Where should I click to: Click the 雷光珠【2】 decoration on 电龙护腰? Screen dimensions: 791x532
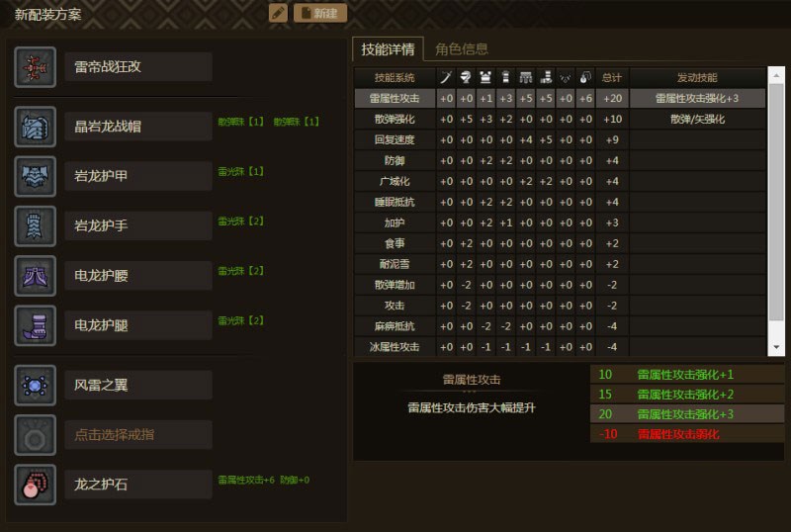(240, 271)
